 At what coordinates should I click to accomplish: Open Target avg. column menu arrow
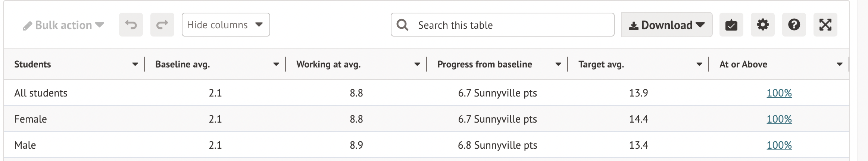point(699,64)
